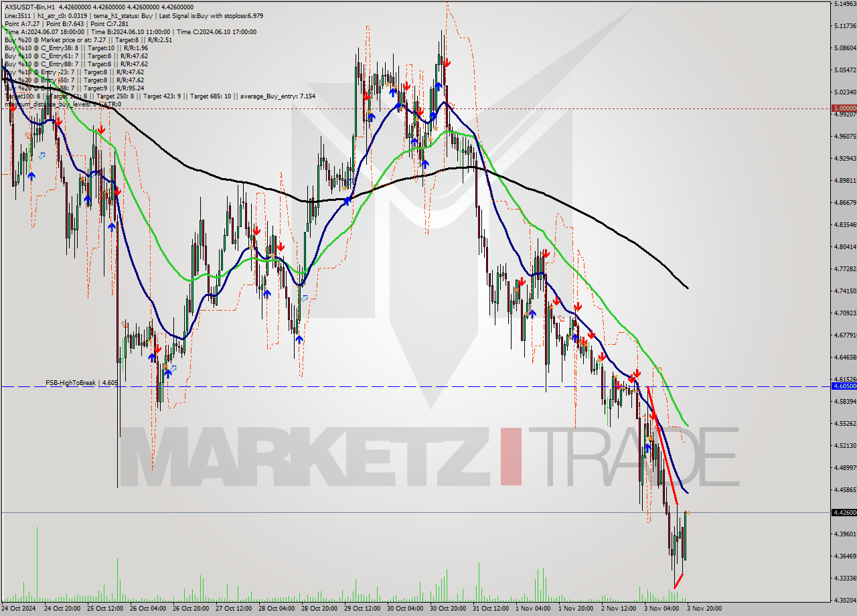Click the '30 Oct 20:00' time label
857x616 pixels.
tap(448, 609)
